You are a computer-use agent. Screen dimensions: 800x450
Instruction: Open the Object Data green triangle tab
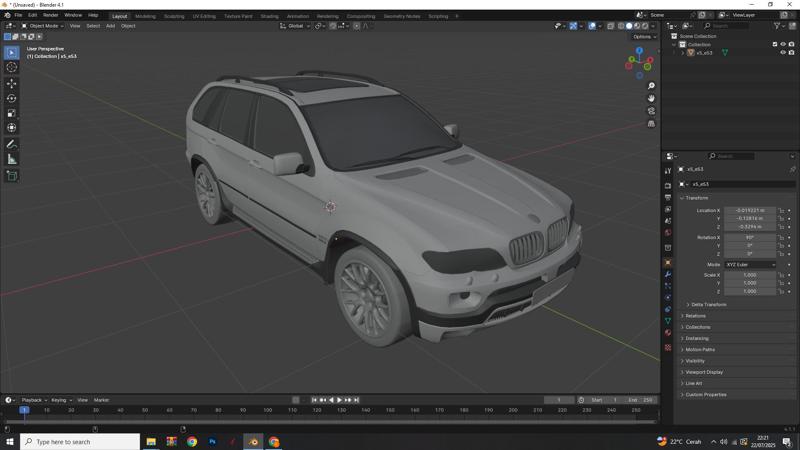[x=668, y=321]
